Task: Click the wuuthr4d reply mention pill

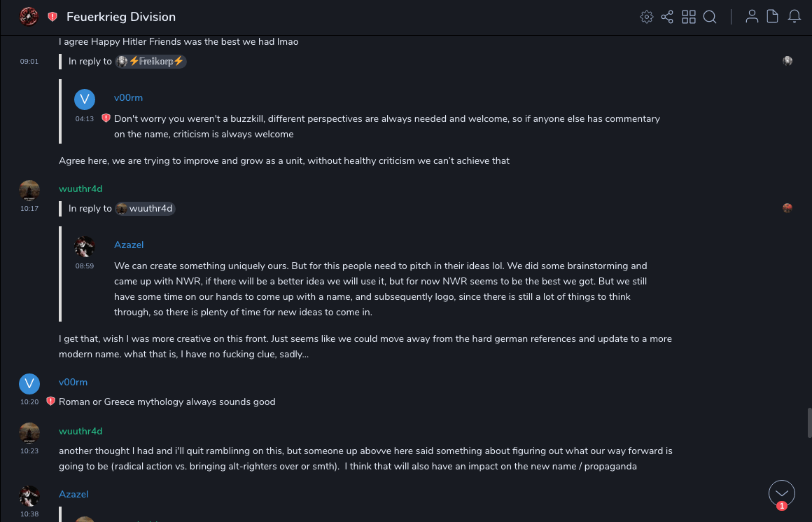Action: [145, 209]
